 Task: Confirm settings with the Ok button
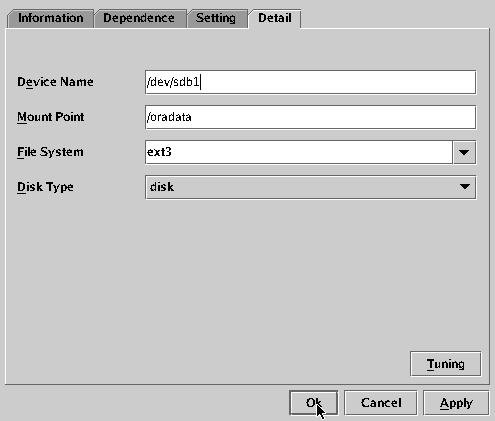point(314,403)
